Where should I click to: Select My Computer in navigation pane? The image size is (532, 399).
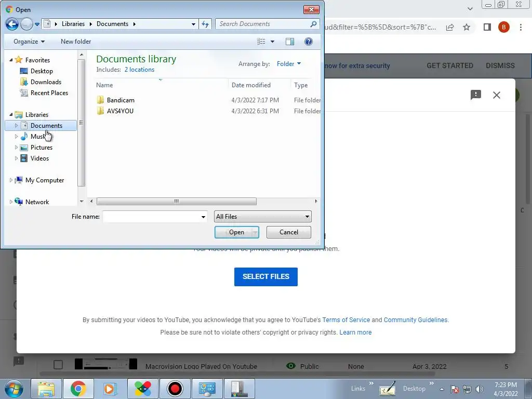(45, 180)
